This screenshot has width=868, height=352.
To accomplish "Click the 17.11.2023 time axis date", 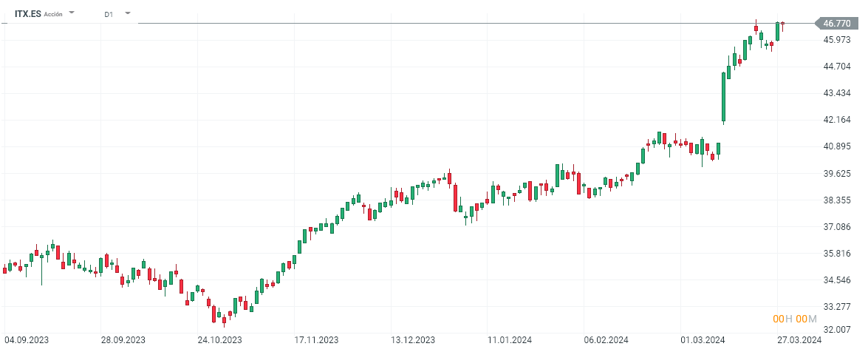I will coord(315,340).
